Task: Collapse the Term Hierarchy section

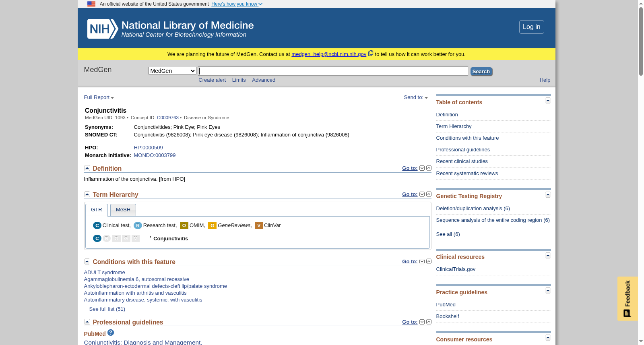Action: 87,194
